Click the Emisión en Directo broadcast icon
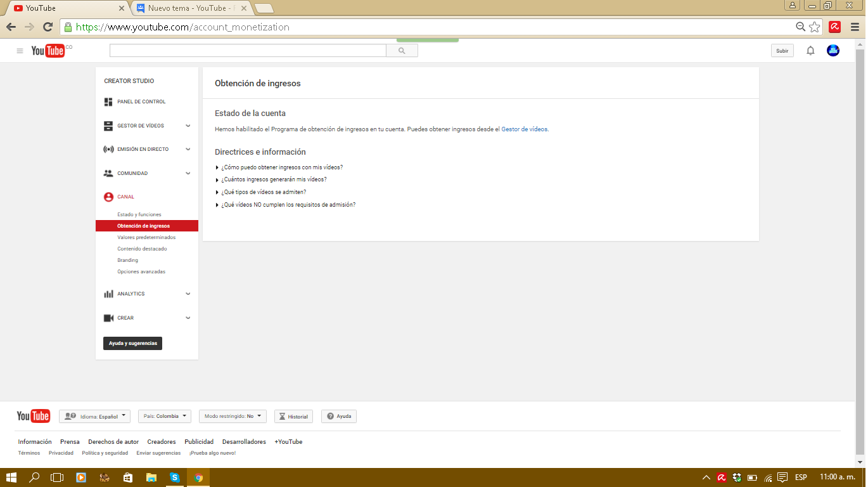 click(108, 150)
